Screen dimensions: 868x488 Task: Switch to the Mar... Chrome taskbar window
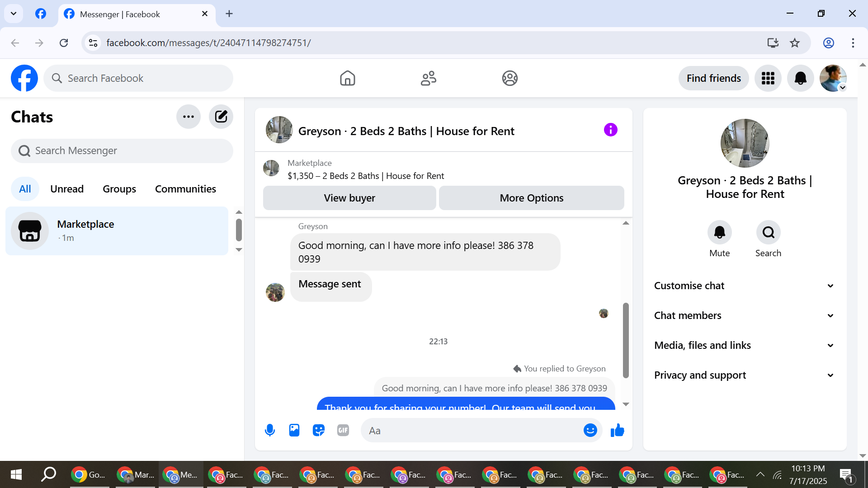coord(136,474)
